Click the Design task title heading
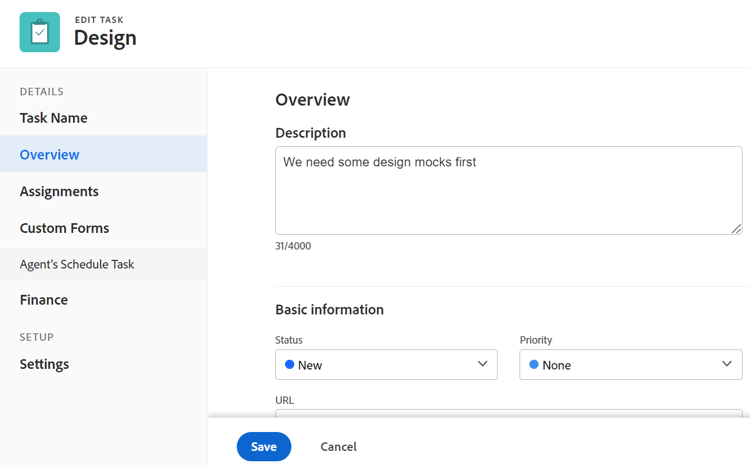Image resolution: width=750 pixels, height=467 pixels. coord(105,38)
